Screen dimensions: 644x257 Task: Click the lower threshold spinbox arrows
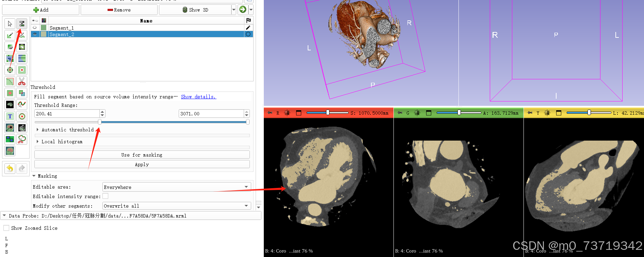pos(102,113)
